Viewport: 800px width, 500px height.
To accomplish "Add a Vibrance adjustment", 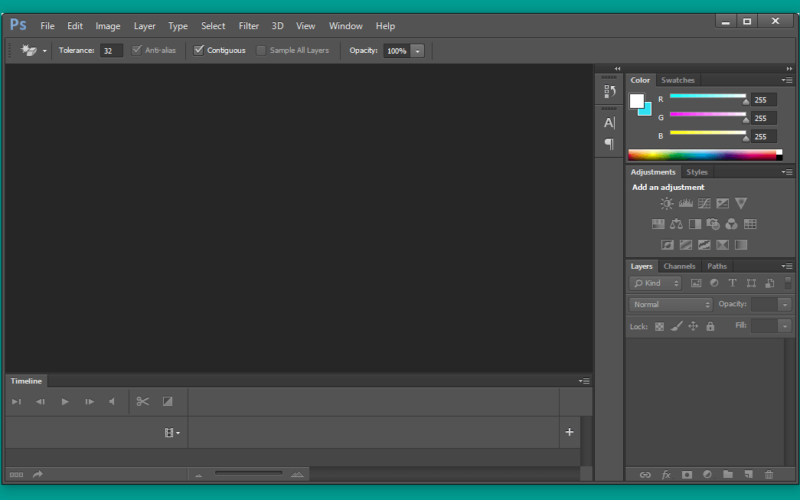I will point(741,204).
